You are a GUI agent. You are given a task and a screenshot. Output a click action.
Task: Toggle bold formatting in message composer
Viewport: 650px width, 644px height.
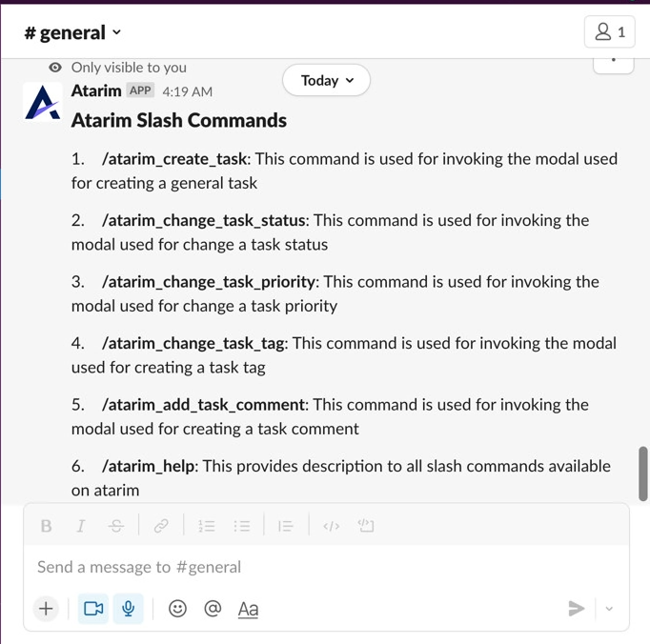pyautogui.click(x=46, y=526)
